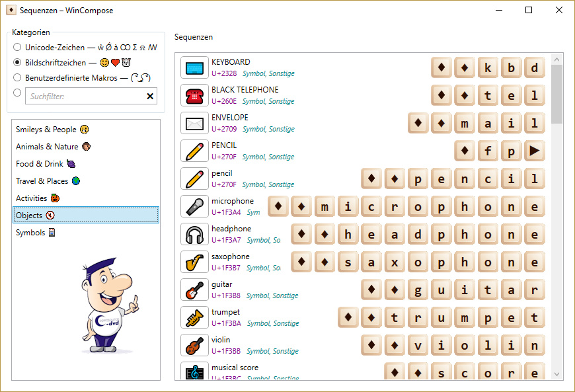Select the envelope emoji icon
The height and width of the screenshot is (392, 575).
[x=194, y=124]
